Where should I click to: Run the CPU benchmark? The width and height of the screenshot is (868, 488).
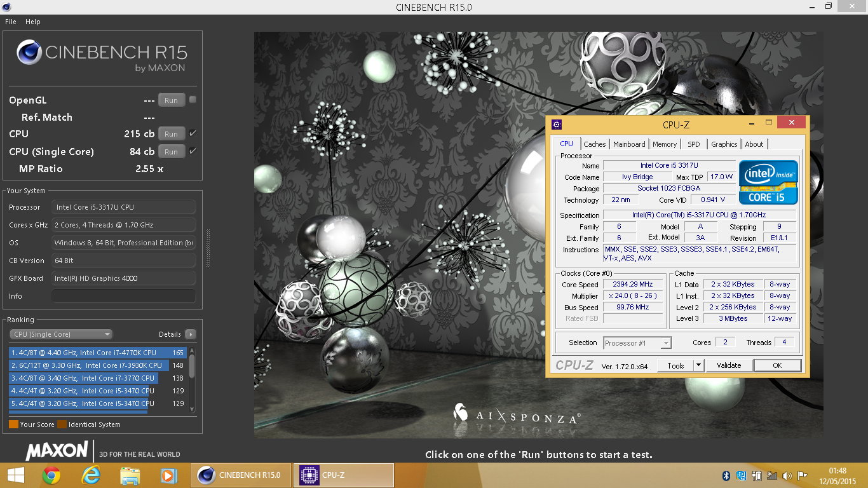[x=171, y=134]
